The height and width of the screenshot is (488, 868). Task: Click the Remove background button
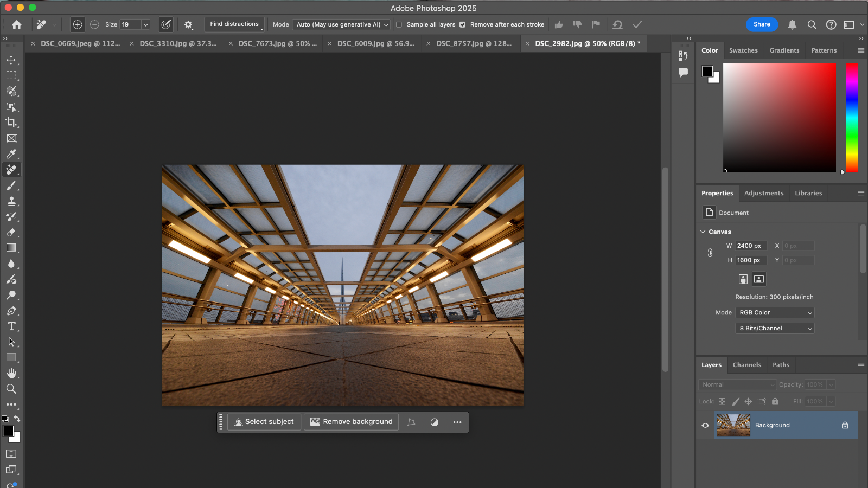351,421
